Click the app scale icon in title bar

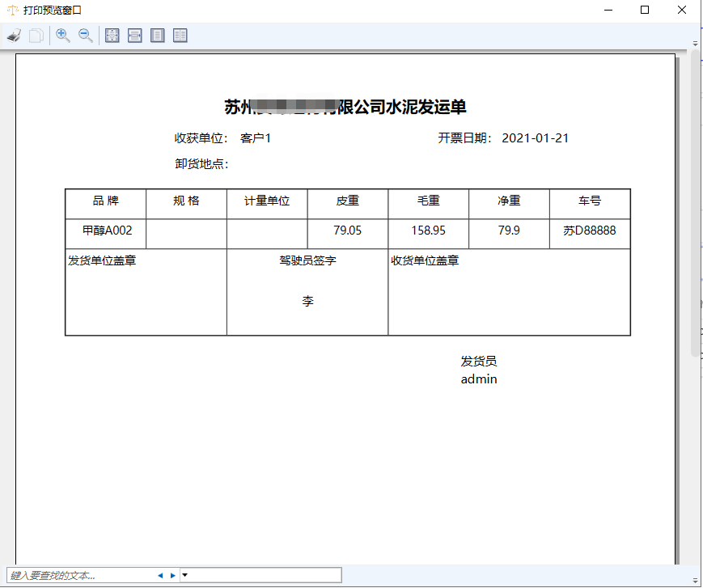pos(12,10)
